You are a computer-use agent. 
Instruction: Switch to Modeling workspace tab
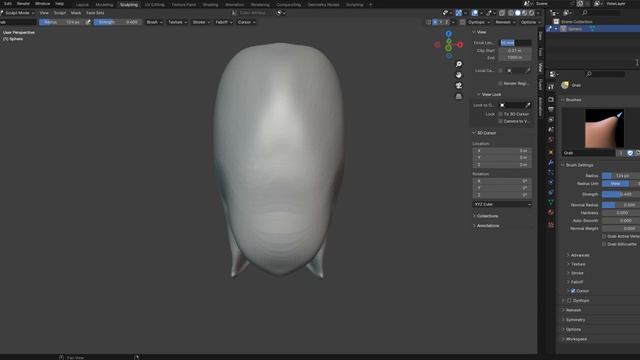coord(104,4)
